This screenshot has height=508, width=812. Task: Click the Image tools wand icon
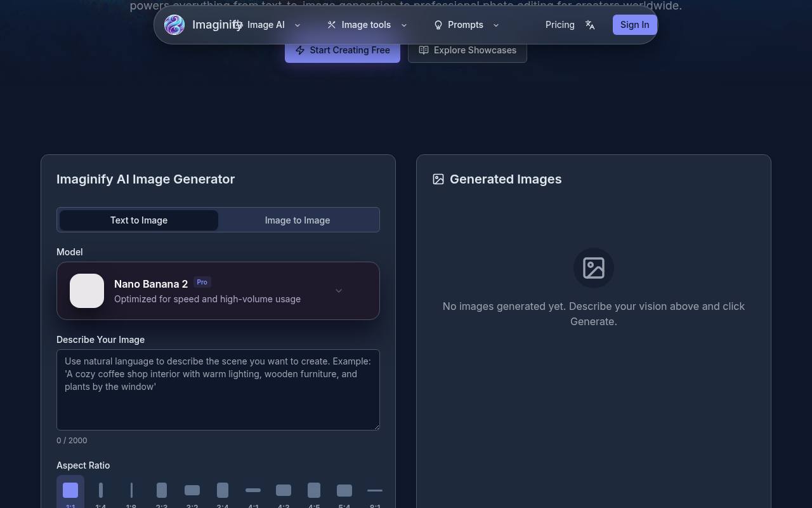pyautogui.click(x=331, y=25)
